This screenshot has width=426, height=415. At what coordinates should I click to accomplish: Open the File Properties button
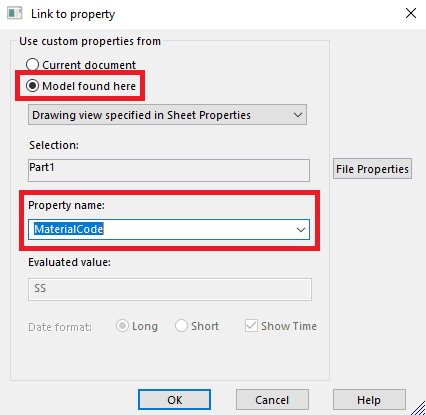372,169
